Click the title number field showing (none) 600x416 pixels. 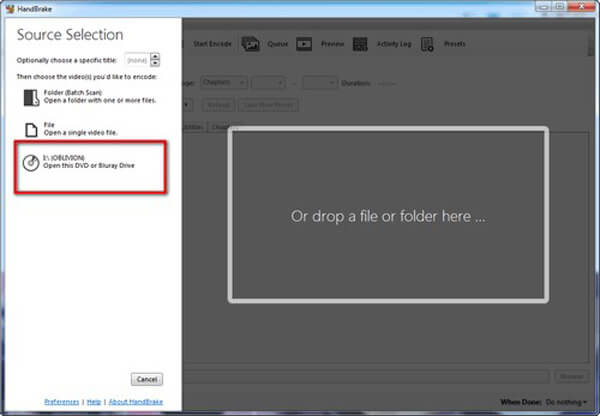[x=137, y=60]
